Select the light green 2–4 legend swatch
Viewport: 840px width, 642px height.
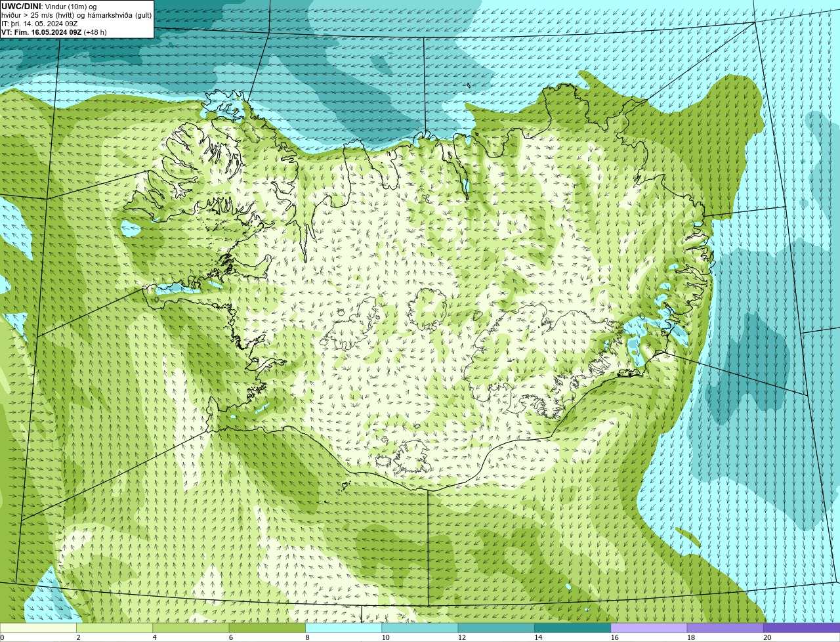click(x=114, y=628)
